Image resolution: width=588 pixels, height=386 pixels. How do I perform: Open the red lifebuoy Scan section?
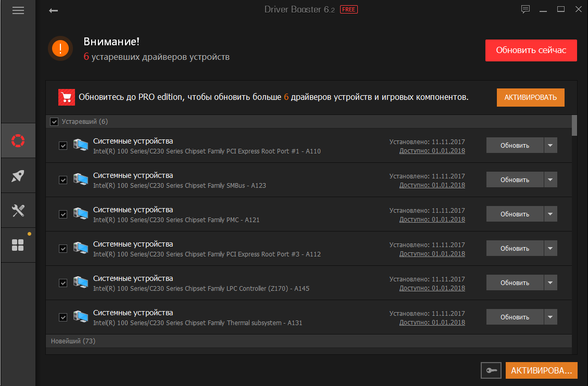click(x=18, y=140)
